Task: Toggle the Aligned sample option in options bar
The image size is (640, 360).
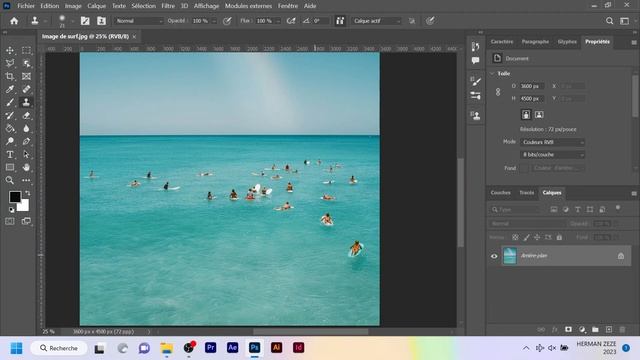Action: [x=340, y=21]
